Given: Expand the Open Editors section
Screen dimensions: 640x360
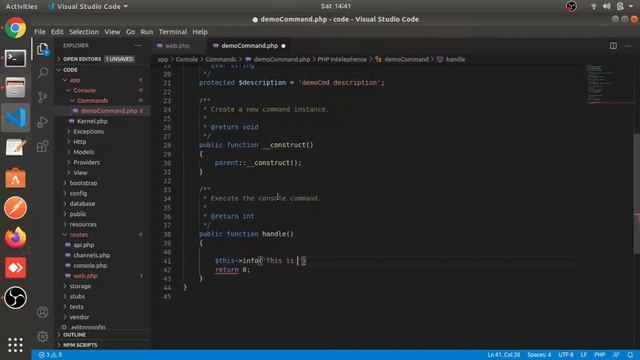Looking at the screenshot, I should pos(102,59).
